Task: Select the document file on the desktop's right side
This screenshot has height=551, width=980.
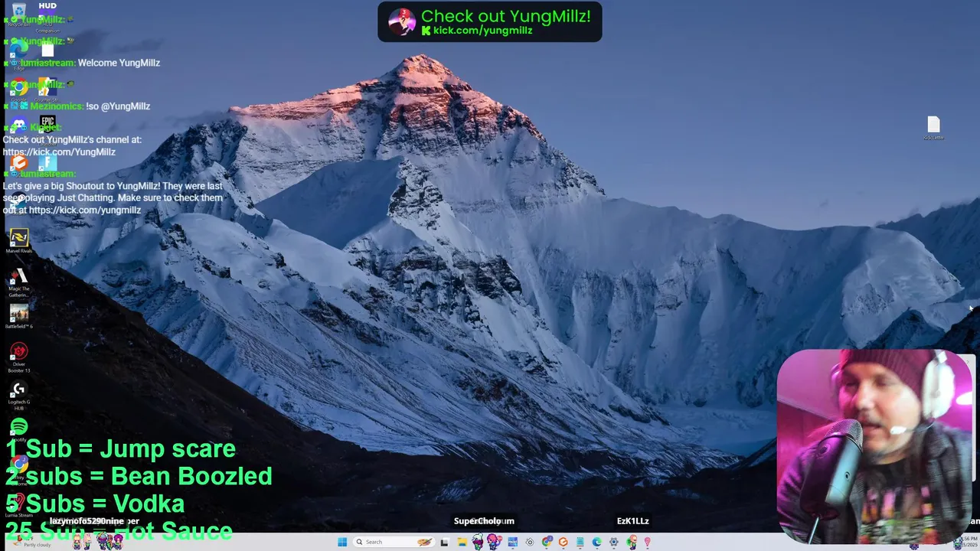Action: click(933, 128)
